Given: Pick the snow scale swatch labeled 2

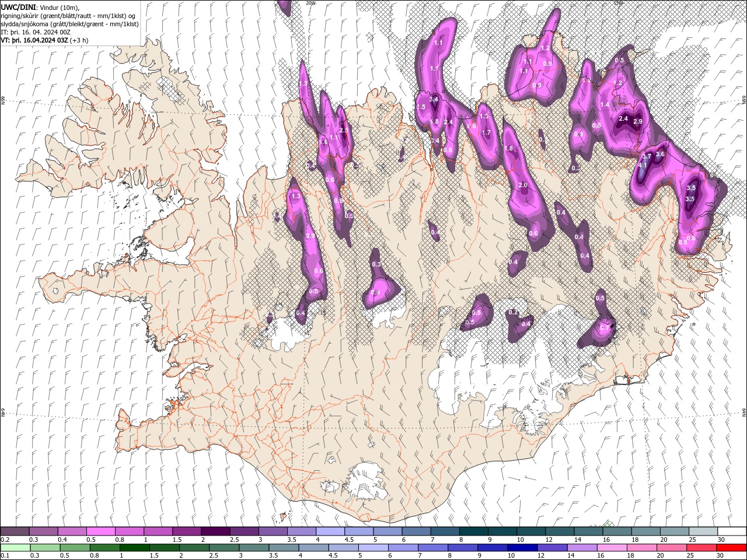Looking at the screenshot, I should coord(215,531).
